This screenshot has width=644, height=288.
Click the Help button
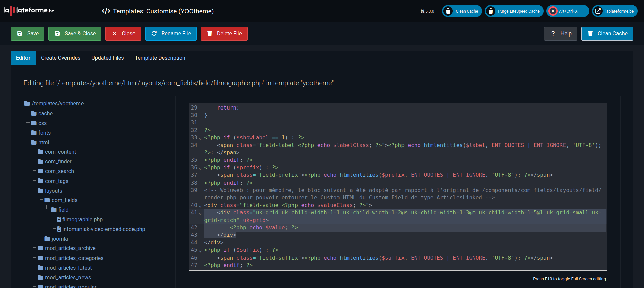pyautogui.click(x=560, y=33)
